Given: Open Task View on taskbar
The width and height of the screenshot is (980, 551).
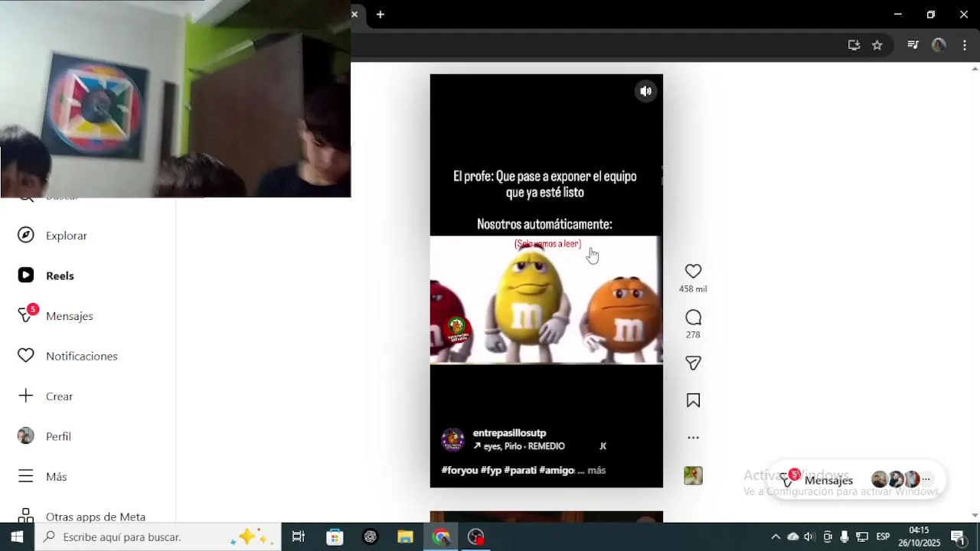Looking at the screenshot, I should pos(299,536).
